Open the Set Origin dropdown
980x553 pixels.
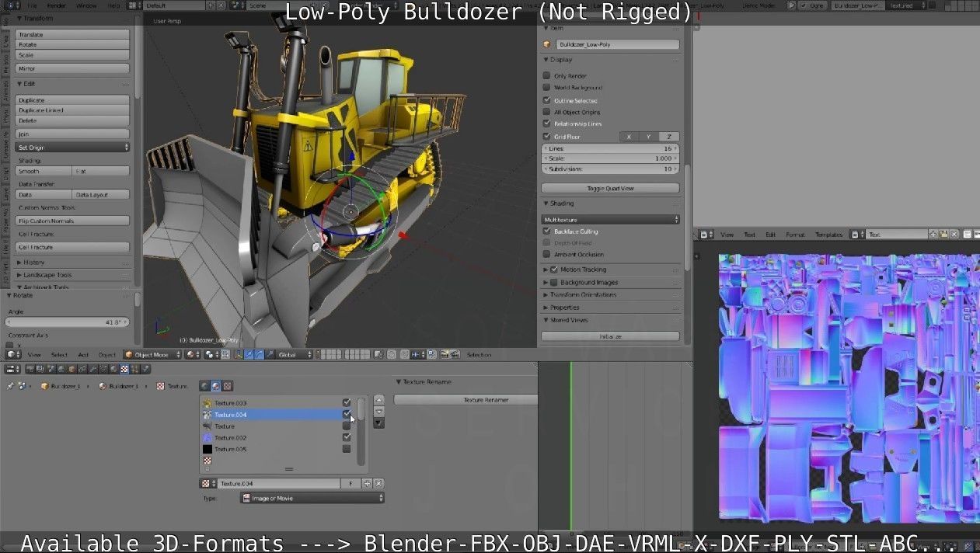click(x=73, y=147)
